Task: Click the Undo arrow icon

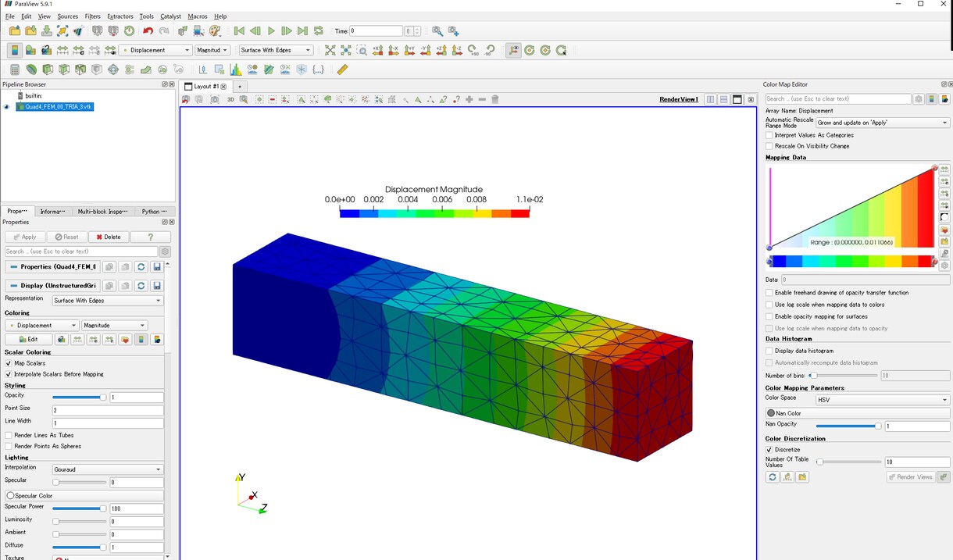Action: point(148,30)
